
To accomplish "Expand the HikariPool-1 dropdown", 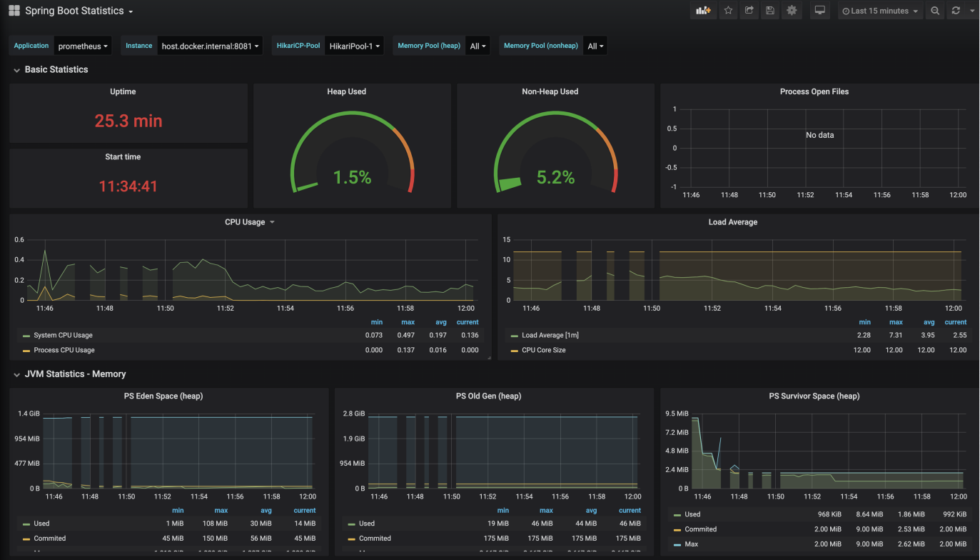I will 355,46.
